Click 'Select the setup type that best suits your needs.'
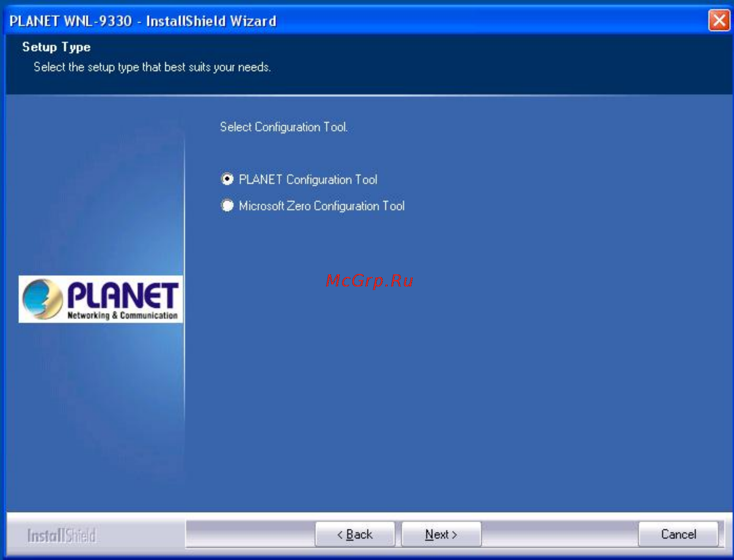The image size is (734, 560). (x=152, y=67)
